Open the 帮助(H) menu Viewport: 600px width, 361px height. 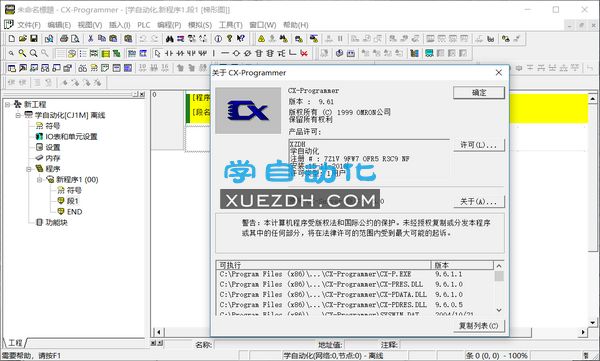coord(295,25)
